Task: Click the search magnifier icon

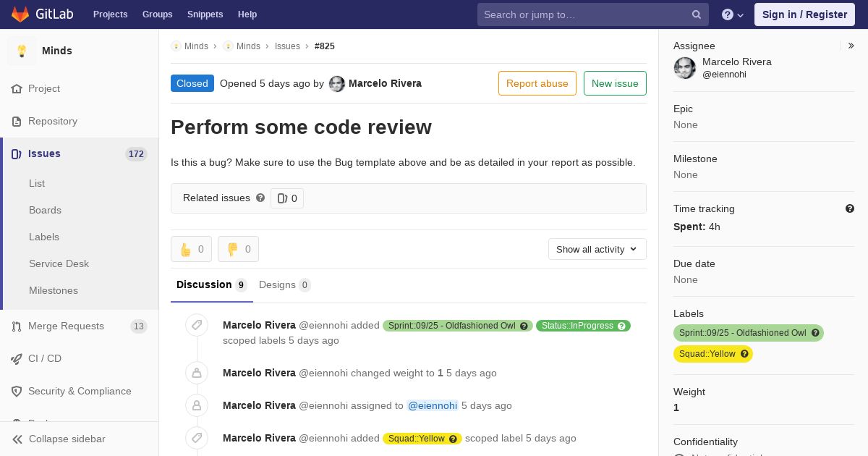Action: [697, 14]
